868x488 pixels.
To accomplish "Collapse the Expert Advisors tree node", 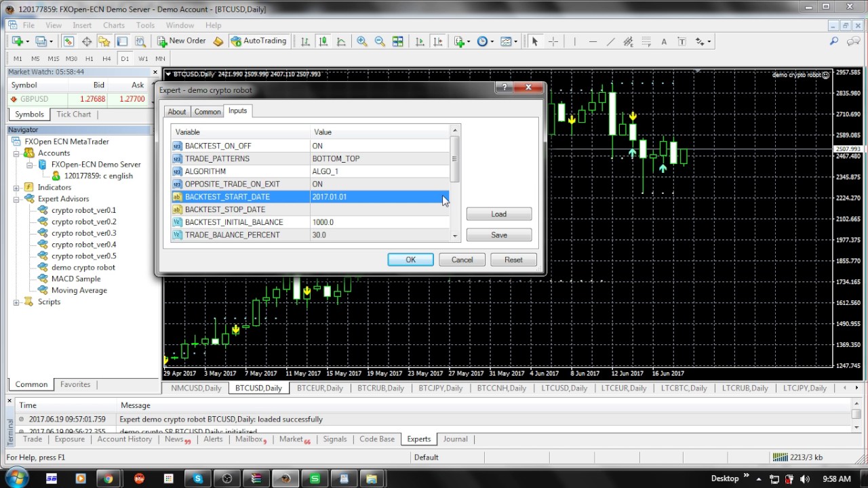I will (x=16, y=199).
